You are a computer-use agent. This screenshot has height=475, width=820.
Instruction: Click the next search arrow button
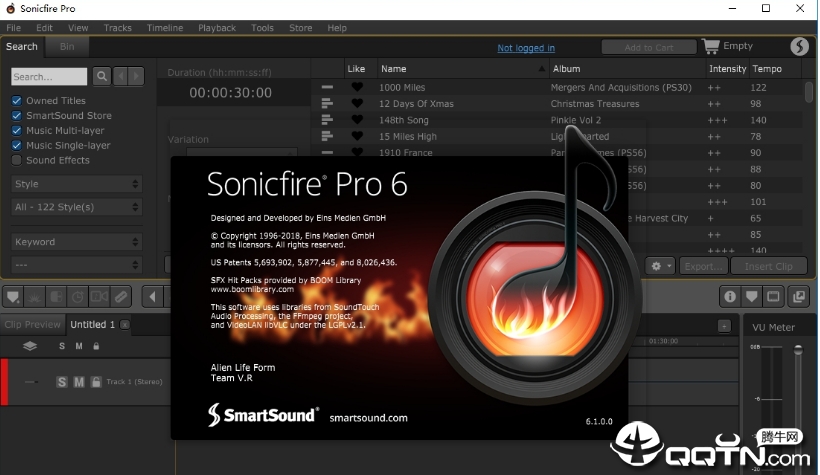coord(136,76)
